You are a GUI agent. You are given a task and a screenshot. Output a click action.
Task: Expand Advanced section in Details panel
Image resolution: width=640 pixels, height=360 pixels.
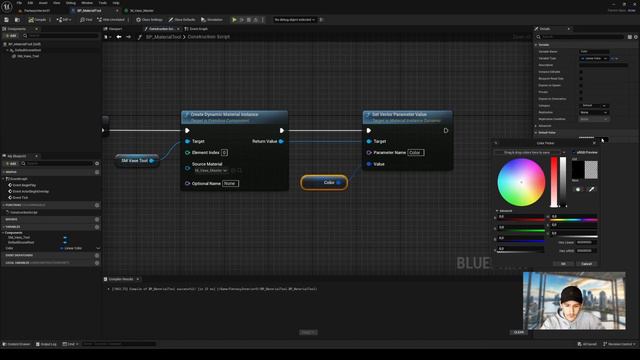coord(536,126)
